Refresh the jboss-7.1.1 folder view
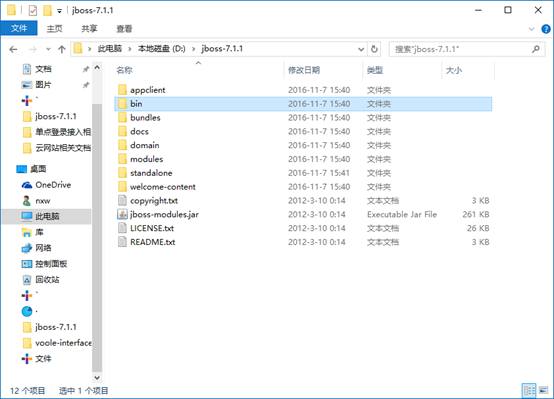The width and height of the screenshot is (554, 399). (x=374, y=49)
